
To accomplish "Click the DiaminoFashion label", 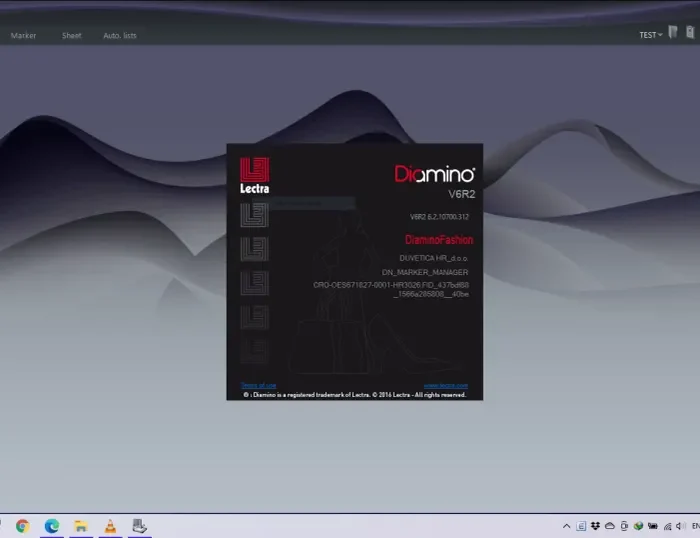I will point(439,240).
